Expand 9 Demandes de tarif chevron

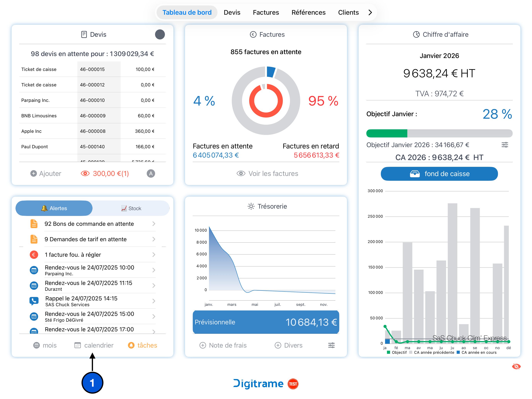point(154,239)
